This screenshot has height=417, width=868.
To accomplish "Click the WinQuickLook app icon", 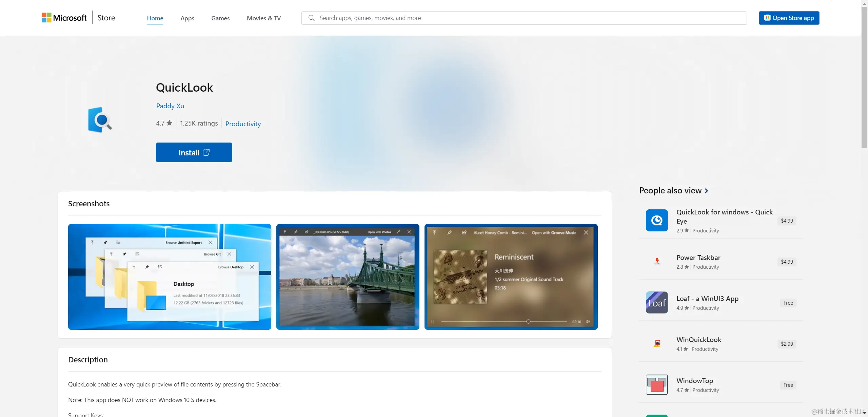I will [x=657, y=343].
